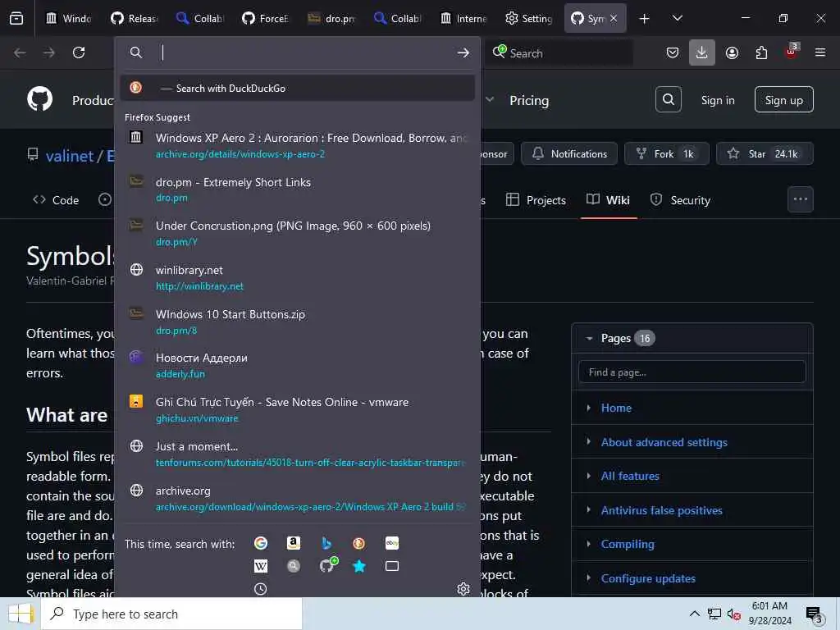This screenshot has height=630, width=840.
Task: Open the uBlock extension icon with badge
Action: click(x=792, y=52)
